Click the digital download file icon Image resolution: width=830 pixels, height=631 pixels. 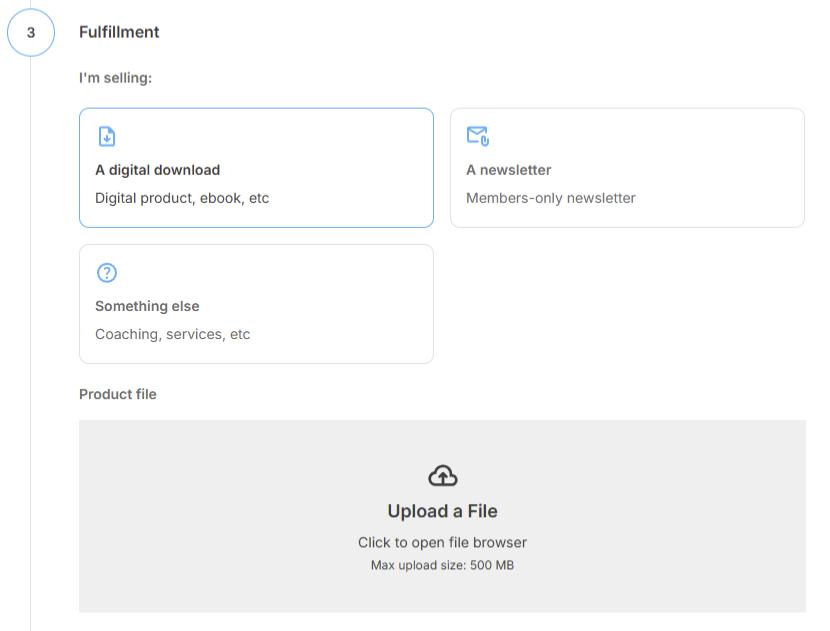pyautogui.click(x=107, y=136)
